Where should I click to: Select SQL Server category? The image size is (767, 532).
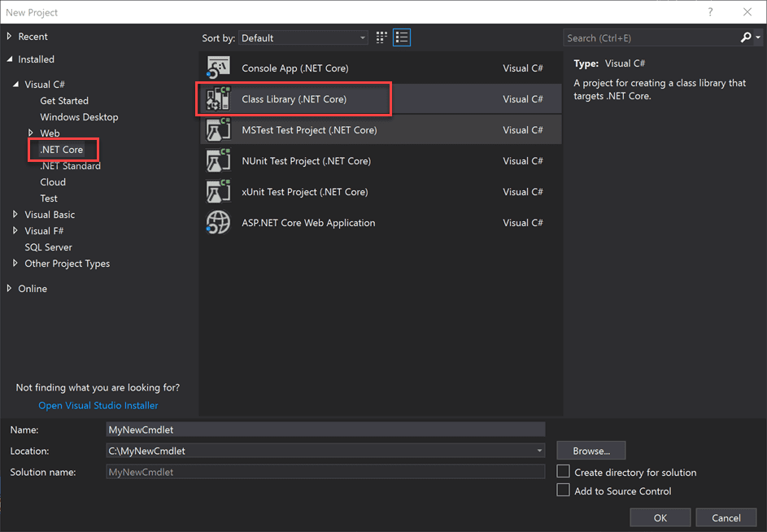pos(49,247)
